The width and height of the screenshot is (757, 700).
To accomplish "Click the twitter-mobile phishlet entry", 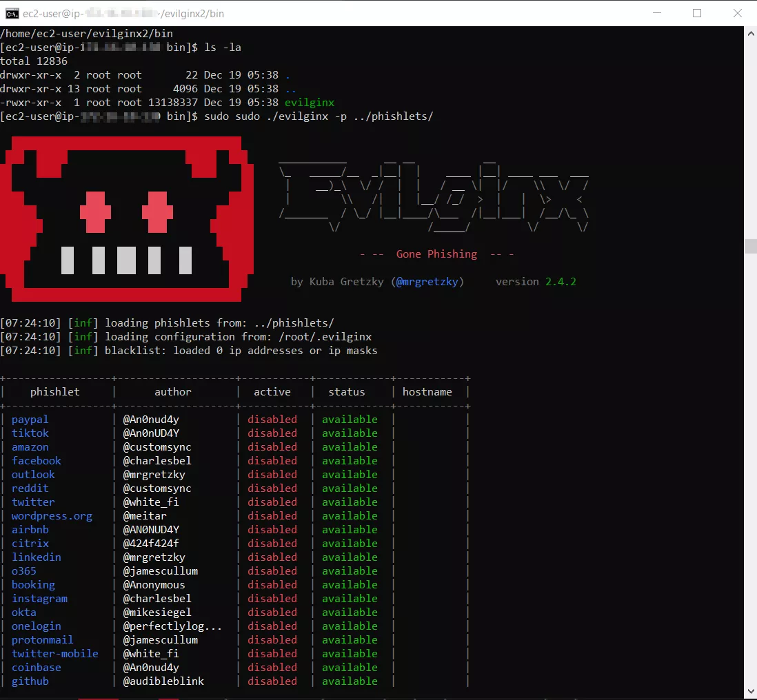I will pos(54,654).
